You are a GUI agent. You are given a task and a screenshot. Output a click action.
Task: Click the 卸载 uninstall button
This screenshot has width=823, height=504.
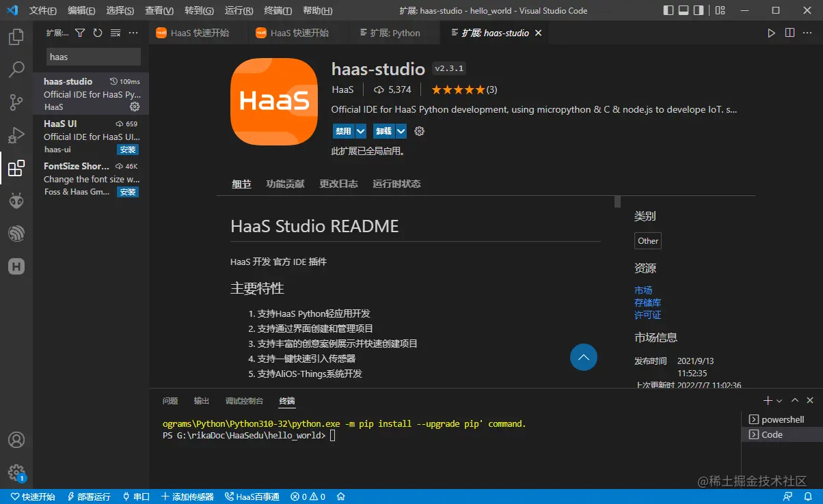pos(383,131)
